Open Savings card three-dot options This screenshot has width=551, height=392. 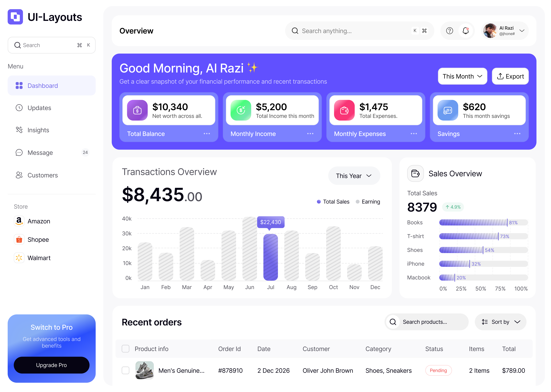pos(517,134)
